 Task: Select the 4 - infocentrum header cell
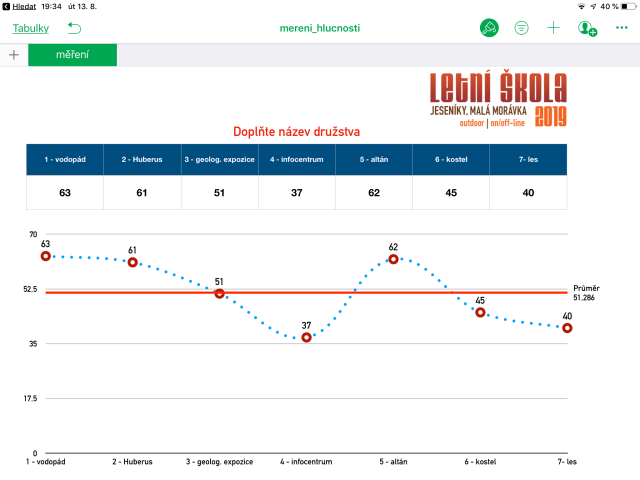tap(296, 160)
